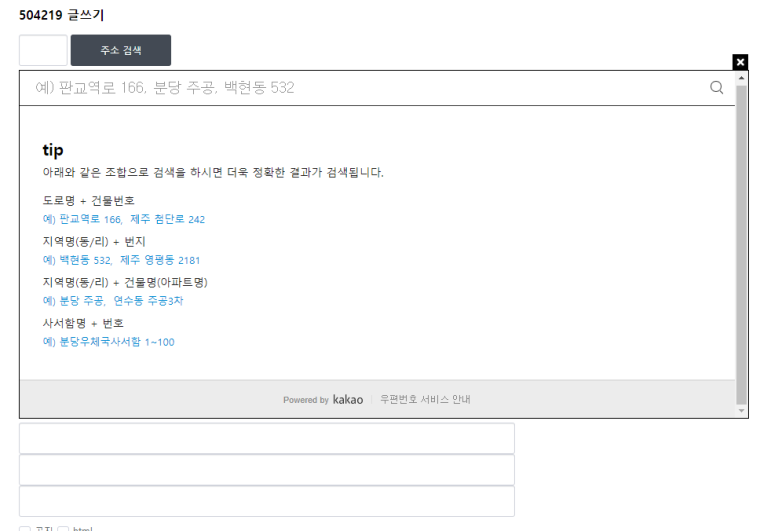Click the kakao logo in footer
Viewport: 760px width, 531px height.
(x=348, y=400)
